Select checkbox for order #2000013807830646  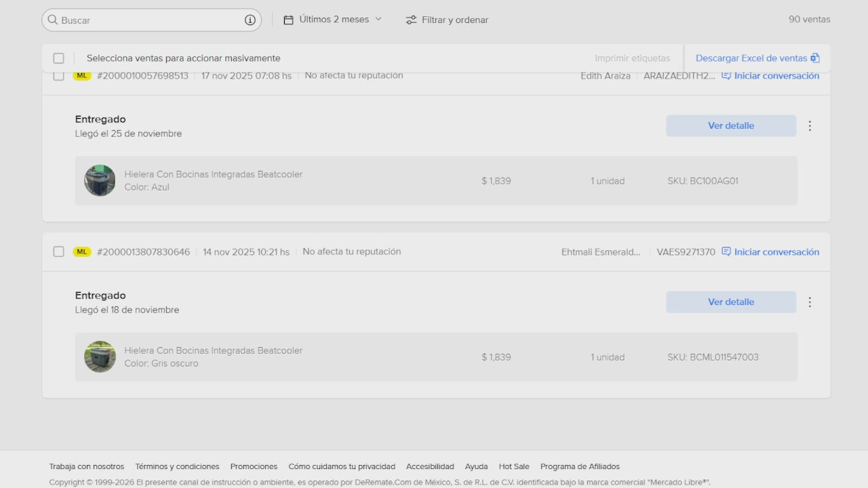[59, 252]
